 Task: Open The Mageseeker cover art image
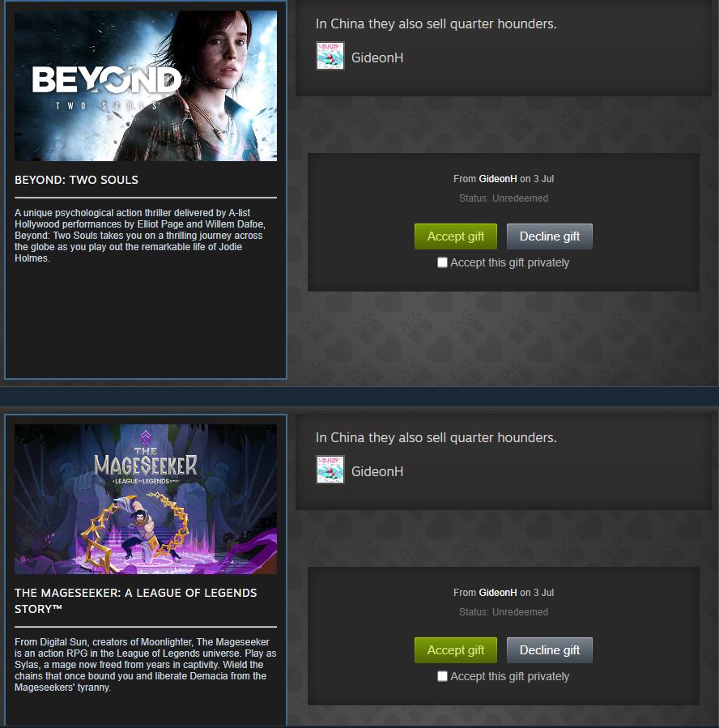(x=146, y=499)
